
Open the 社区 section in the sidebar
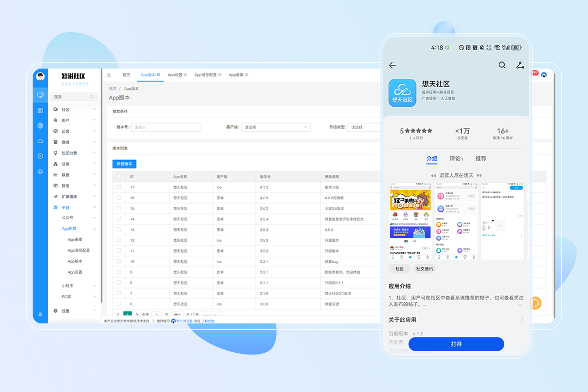point(65,109)
